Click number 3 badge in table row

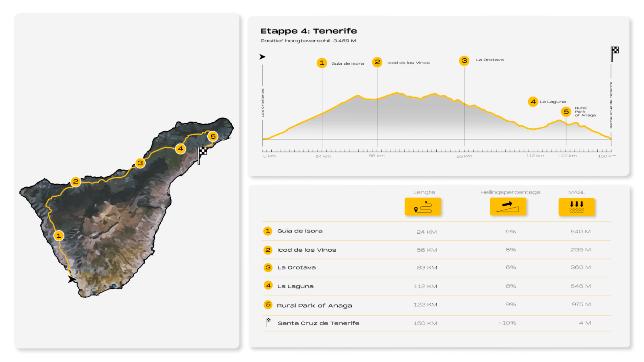pyautogui.click(x=268, y=267)
